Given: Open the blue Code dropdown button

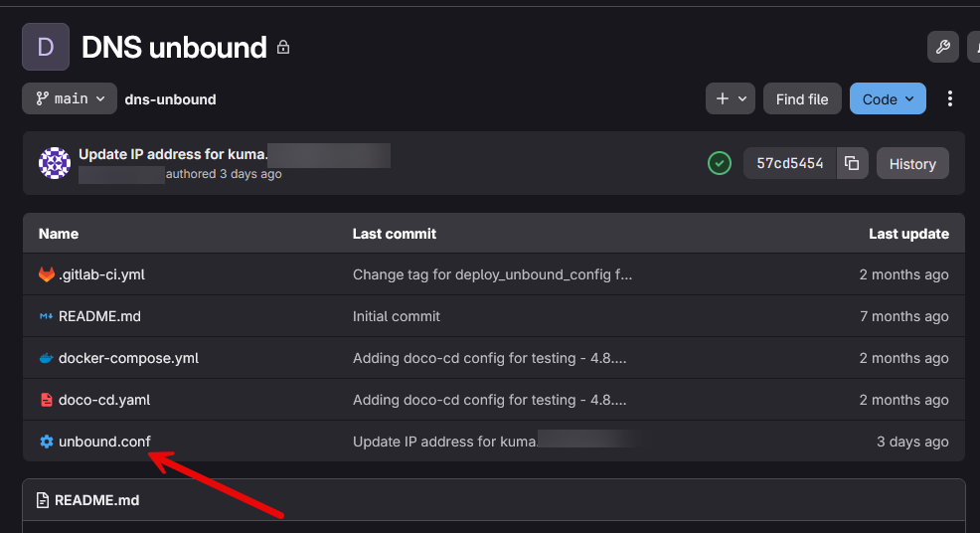Looking at the screenshot, I should 888,98.
